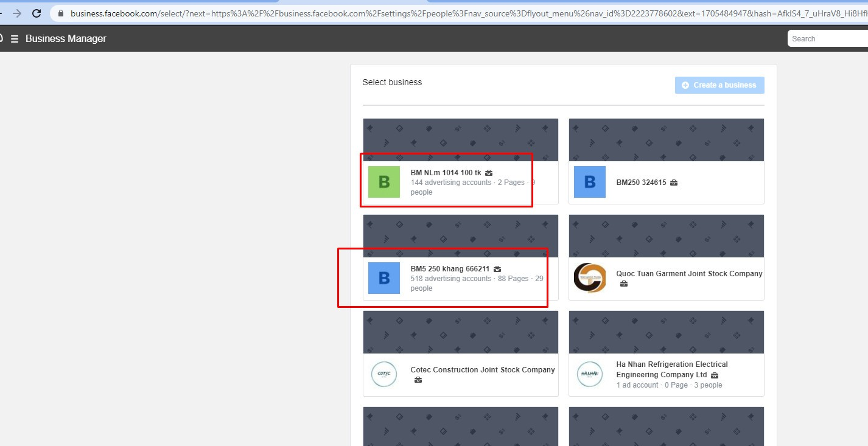The height and width of the screenshot is (446, 868).
Task: Select the blue B avatar of BM250 324615
Action: (x=590, y=182)
